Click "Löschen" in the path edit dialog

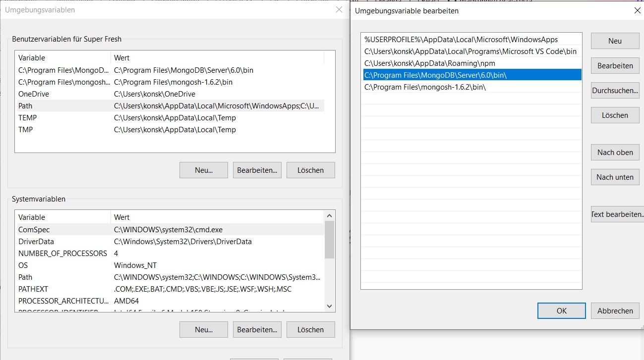click(x=615, y=115)
